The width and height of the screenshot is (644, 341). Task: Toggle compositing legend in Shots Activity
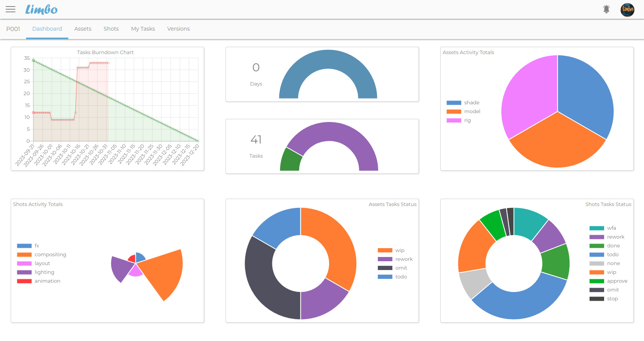(x=42, y=255)
